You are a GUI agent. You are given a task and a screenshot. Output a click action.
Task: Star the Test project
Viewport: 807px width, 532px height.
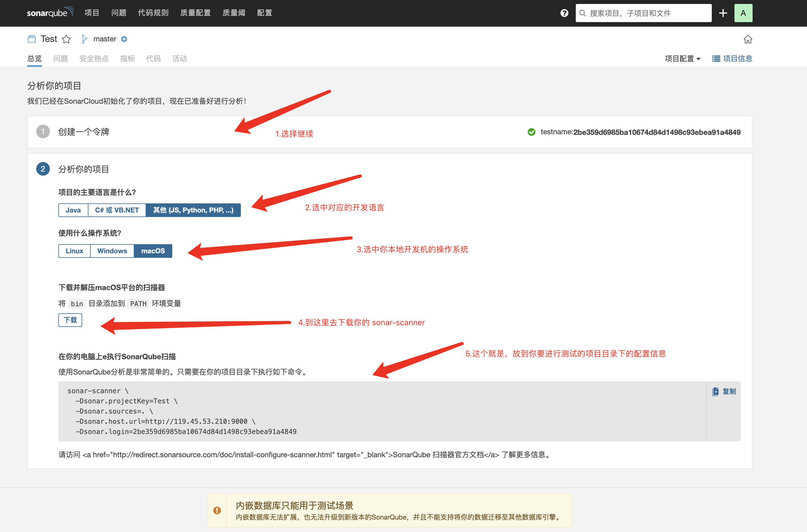(x=67, y=39)
